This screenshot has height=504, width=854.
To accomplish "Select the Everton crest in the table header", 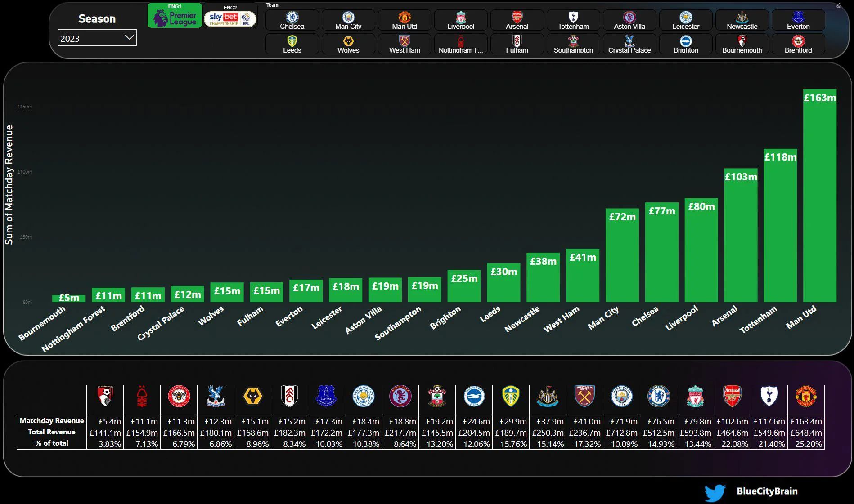I will (x=326, y=396).
